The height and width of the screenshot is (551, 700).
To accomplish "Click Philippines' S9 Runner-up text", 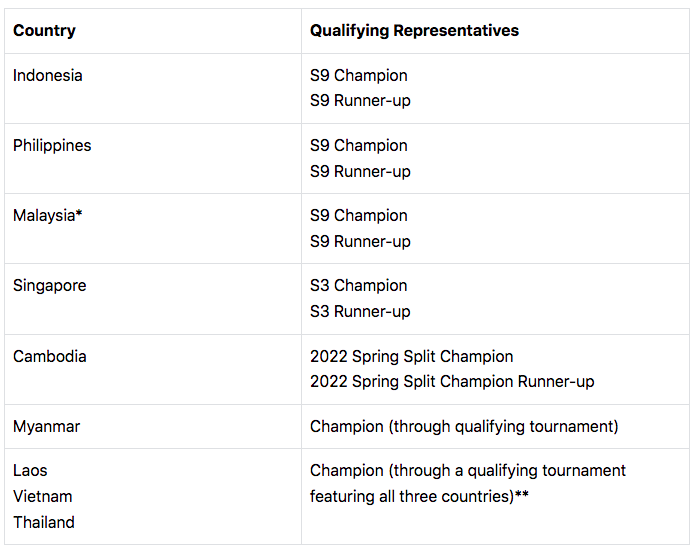I will click(x=360, y=171).
